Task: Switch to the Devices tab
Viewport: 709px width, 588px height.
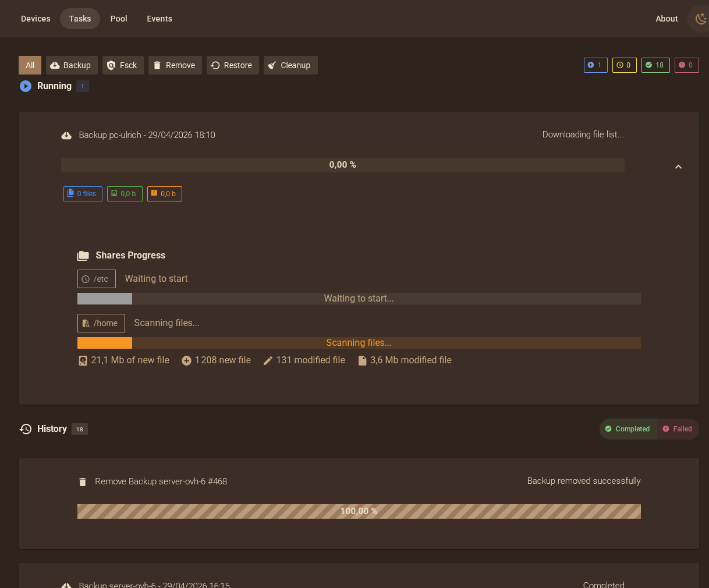Action: point(36,18)
